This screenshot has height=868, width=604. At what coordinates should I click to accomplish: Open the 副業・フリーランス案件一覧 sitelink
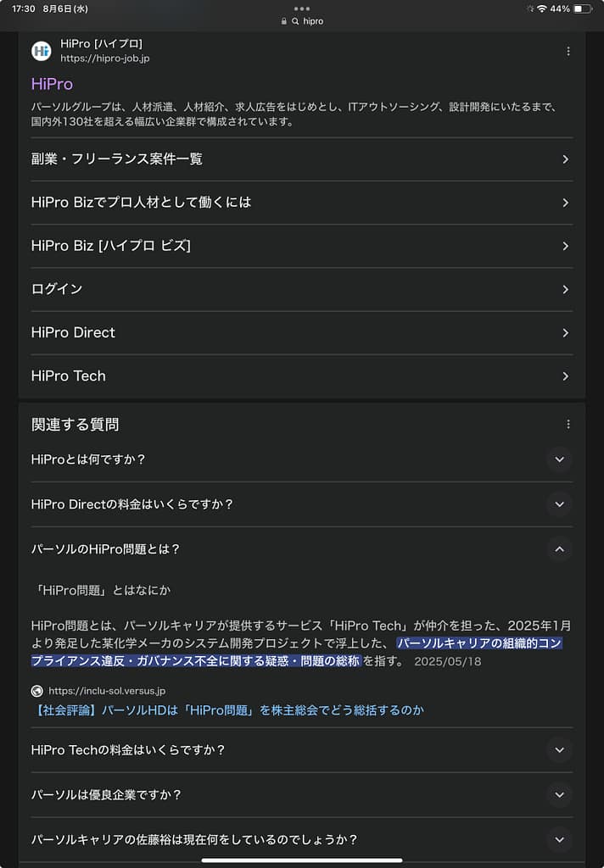(x=301, y=159)
